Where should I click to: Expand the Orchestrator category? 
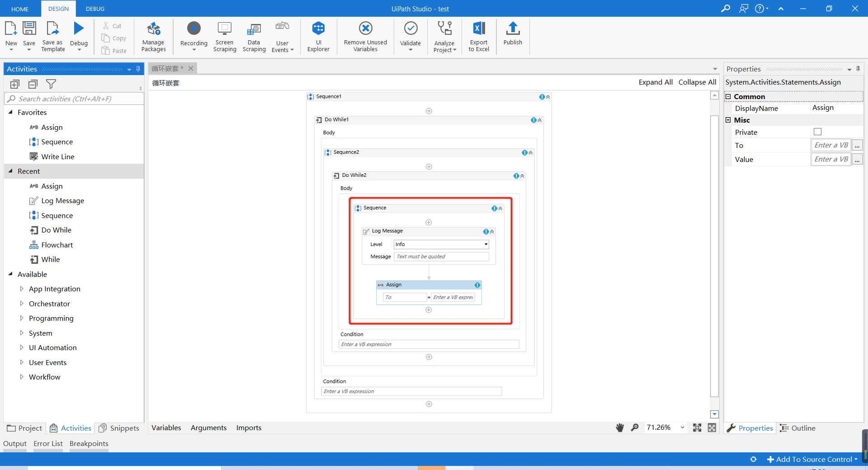pyautogui.click(x=21, y=304)
